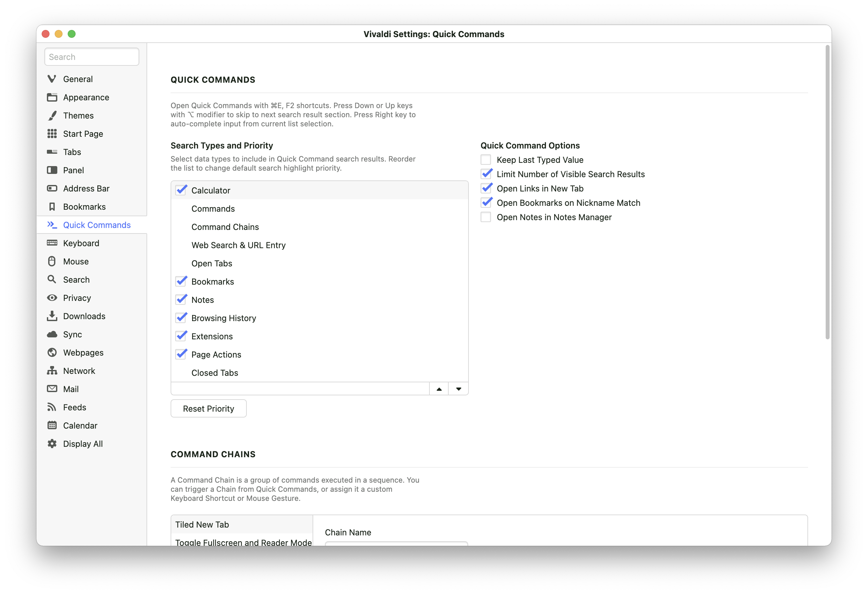Viewport: 868px width, 594px height.
Task: Move selected search type up
Action: point(439,389)
